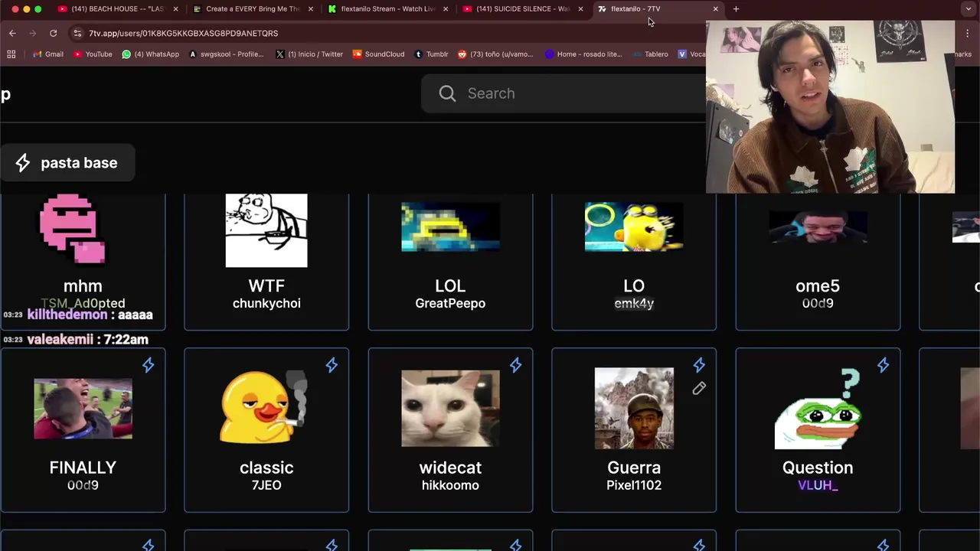The image size is (980, 551).
Task: Switch to the SUICIDE SILENCE tab
Action: tap(522, 9)
